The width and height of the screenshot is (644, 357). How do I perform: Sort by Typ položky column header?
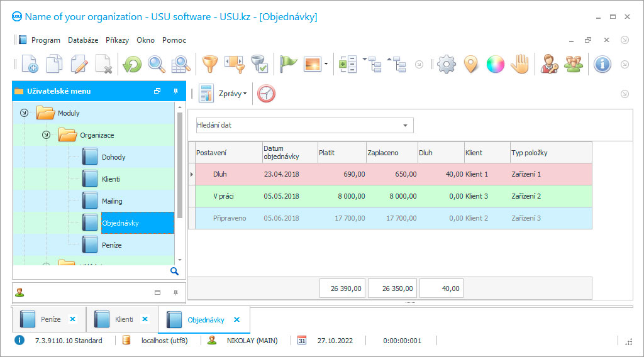[551, 153]
